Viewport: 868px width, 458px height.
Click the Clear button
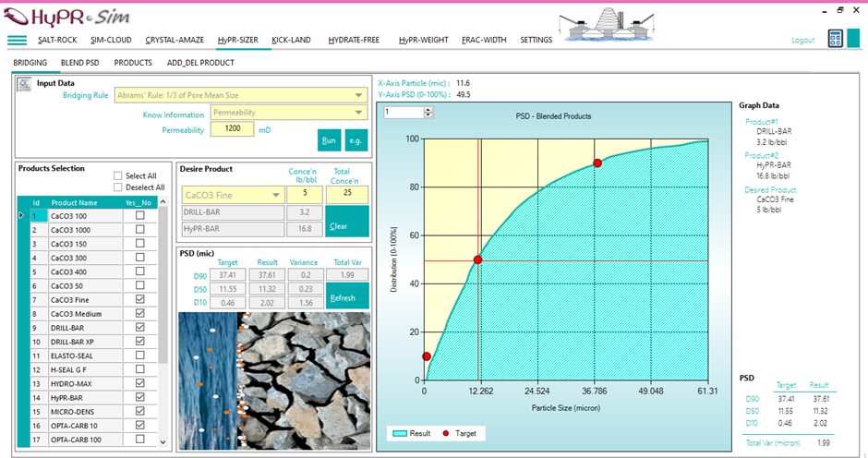347,221
